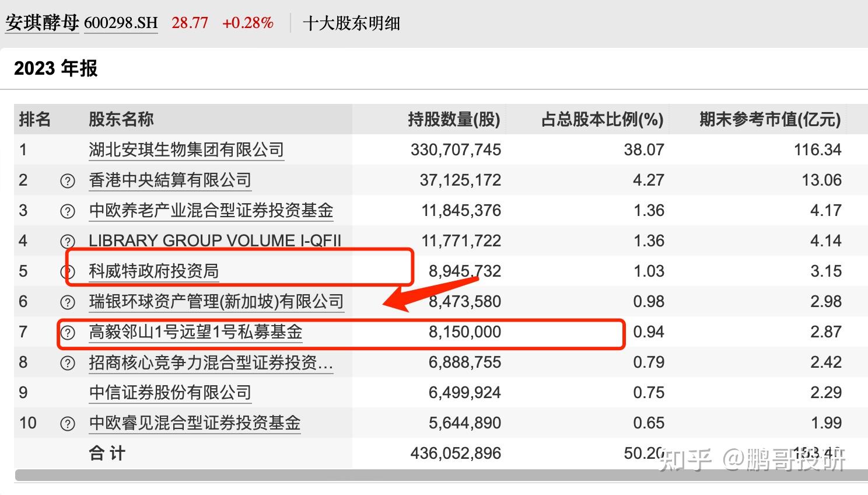Image resolution: width=868 pixels, height=495 pixels.
Task: Open the 湖北安琪生物集团有限公司 shareholder link
Action: 186,149
